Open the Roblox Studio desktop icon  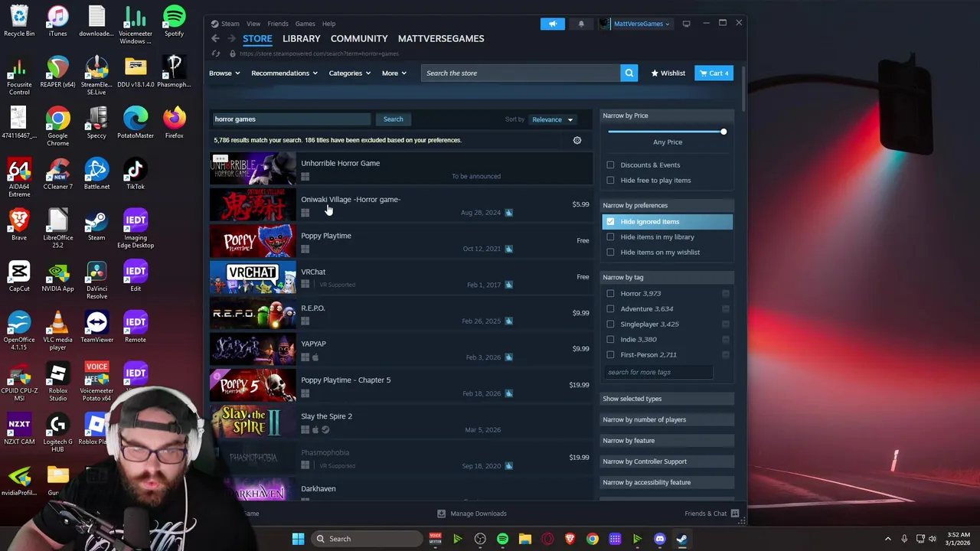(57, 382)
